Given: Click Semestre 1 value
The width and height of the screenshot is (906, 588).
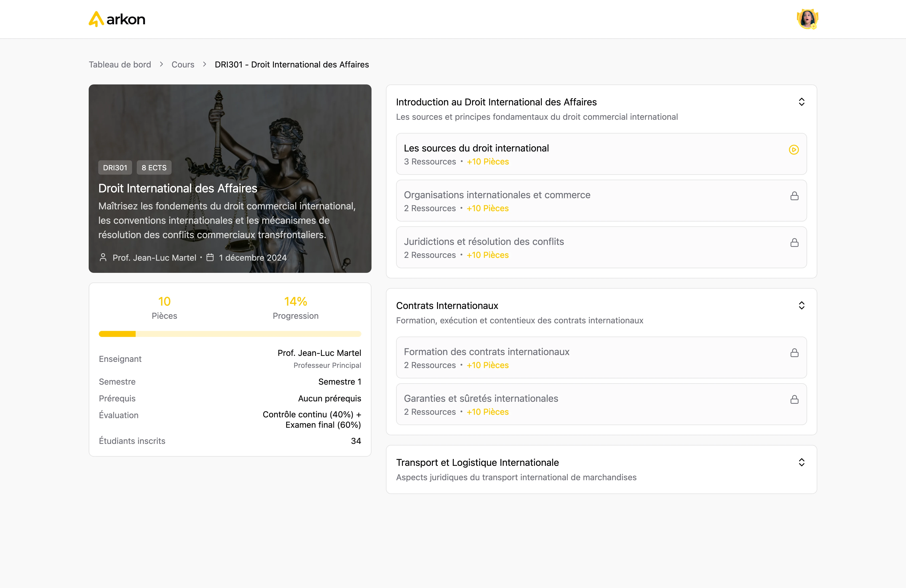Looking at the screenshot, I should (340, 381).
